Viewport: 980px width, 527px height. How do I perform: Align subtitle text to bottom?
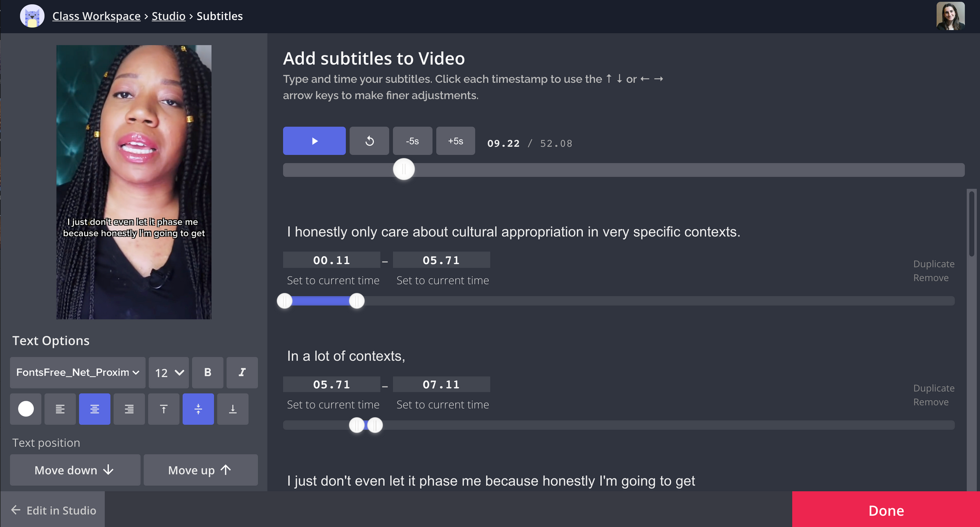coord(233,409)
